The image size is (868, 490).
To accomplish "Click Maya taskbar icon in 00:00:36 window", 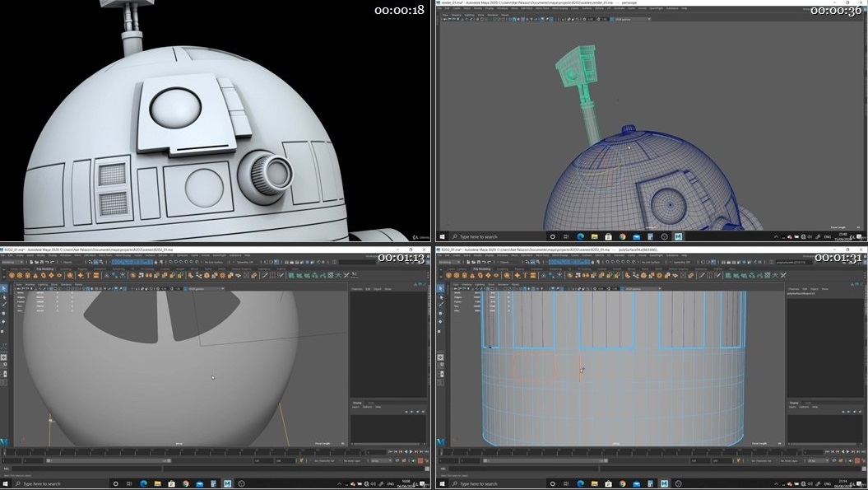I will (x=678, y=236).
